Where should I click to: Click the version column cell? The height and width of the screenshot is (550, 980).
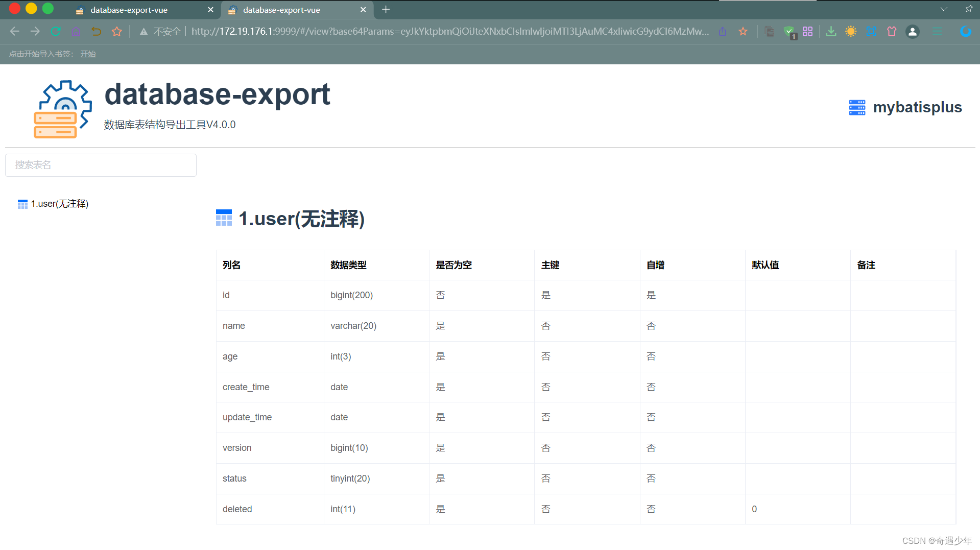click(270, 448)
